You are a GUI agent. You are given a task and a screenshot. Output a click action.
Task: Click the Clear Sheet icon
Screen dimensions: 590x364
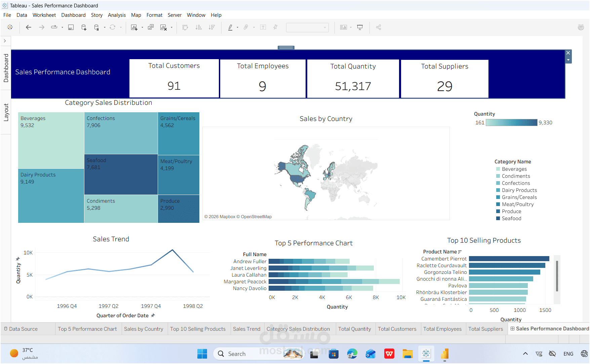[x=164, y=27]
